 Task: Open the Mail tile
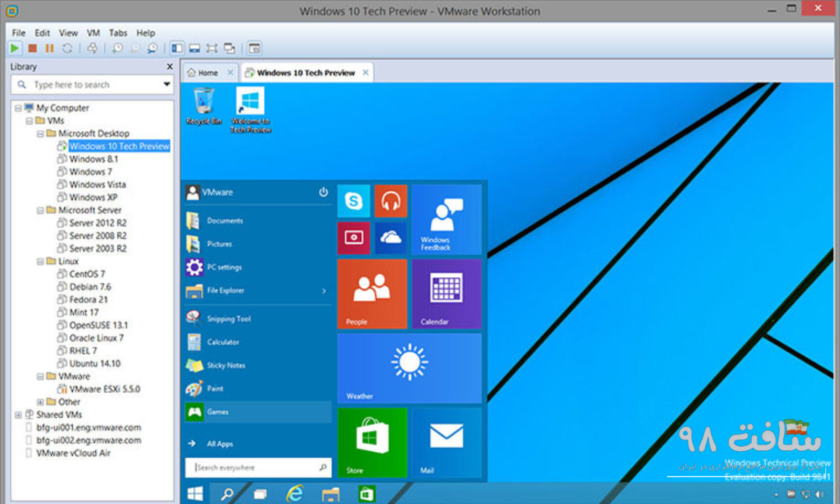click(x=447, y=442)
